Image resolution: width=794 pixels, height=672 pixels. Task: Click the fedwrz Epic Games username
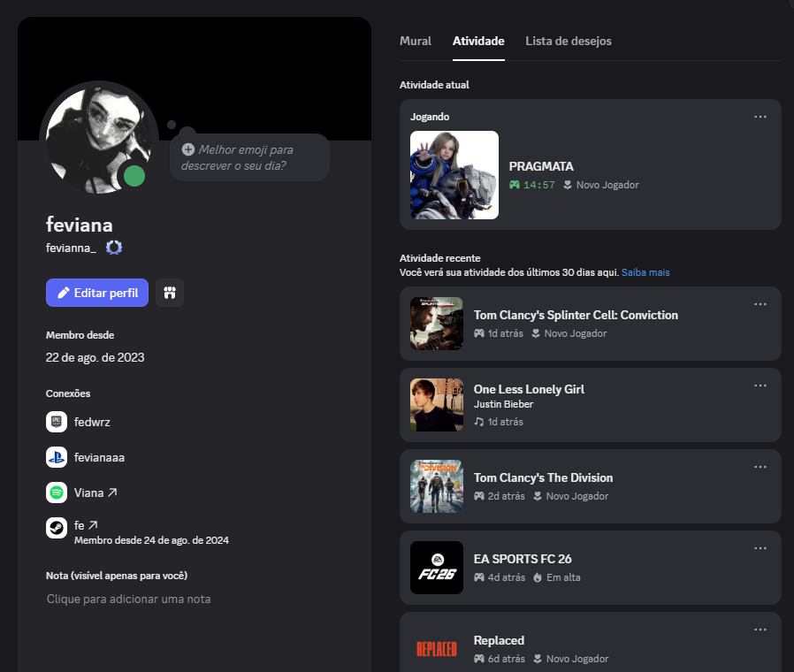point(92,422)
